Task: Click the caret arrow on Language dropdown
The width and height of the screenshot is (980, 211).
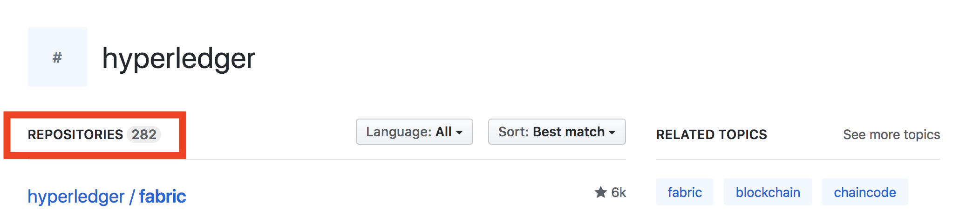Action: tap(460, 133)
